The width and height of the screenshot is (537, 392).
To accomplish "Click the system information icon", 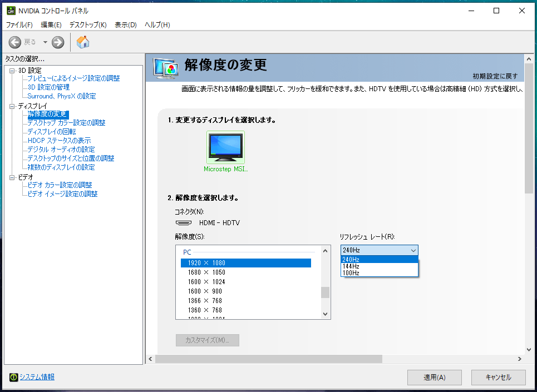I will (x=13, y=377).
